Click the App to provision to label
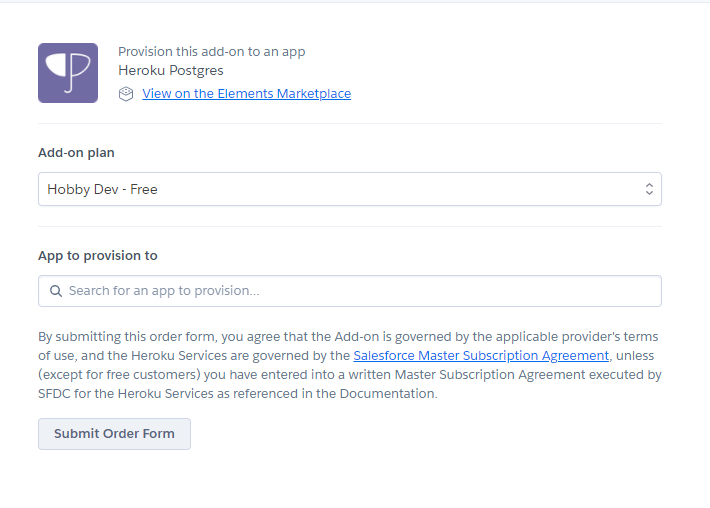This screenshot has height=508, width=710. tap(98, 255)
